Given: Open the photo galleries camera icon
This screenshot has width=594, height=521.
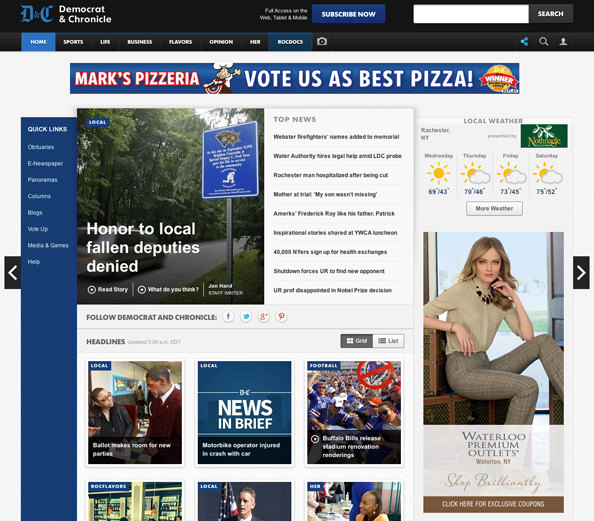Looking at the screenshot, I should pos(322,41).
